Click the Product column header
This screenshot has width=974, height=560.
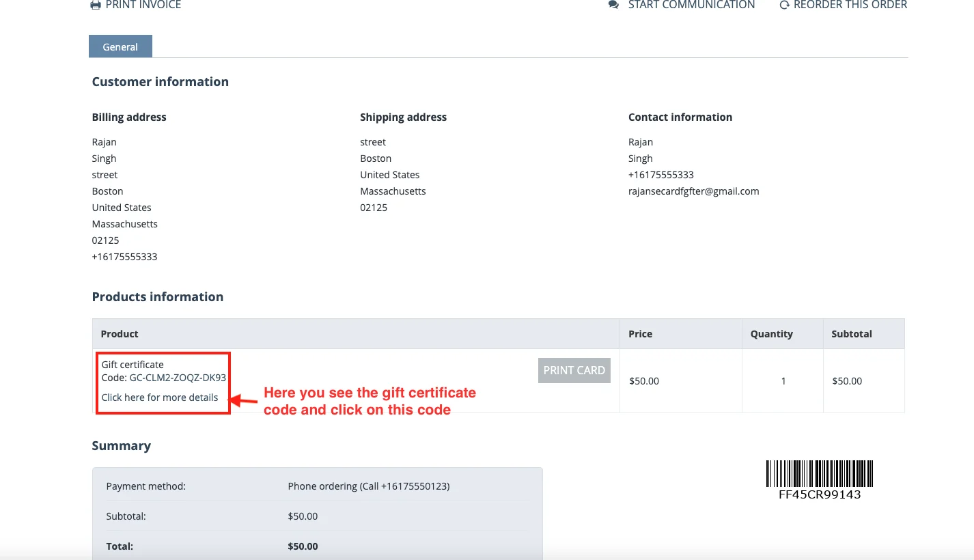point(120,334)
